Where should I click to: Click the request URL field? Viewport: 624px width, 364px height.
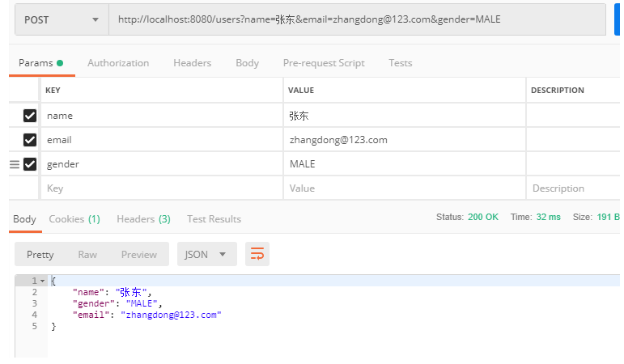357,19
